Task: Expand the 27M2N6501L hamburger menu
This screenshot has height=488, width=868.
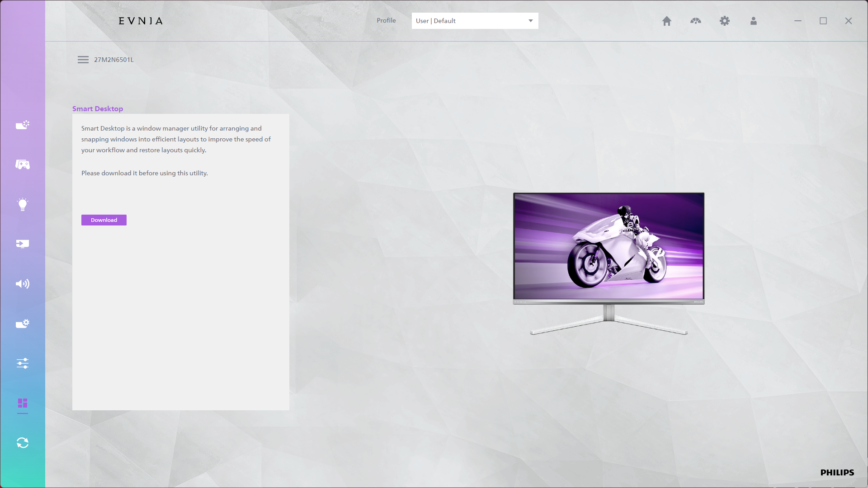Action: tap(83, 60)
